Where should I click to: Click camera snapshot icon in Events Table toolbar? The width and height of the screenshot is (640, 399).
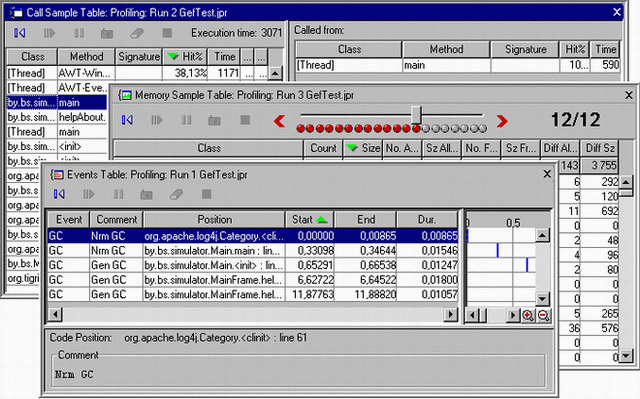click(x=146, y=194)
